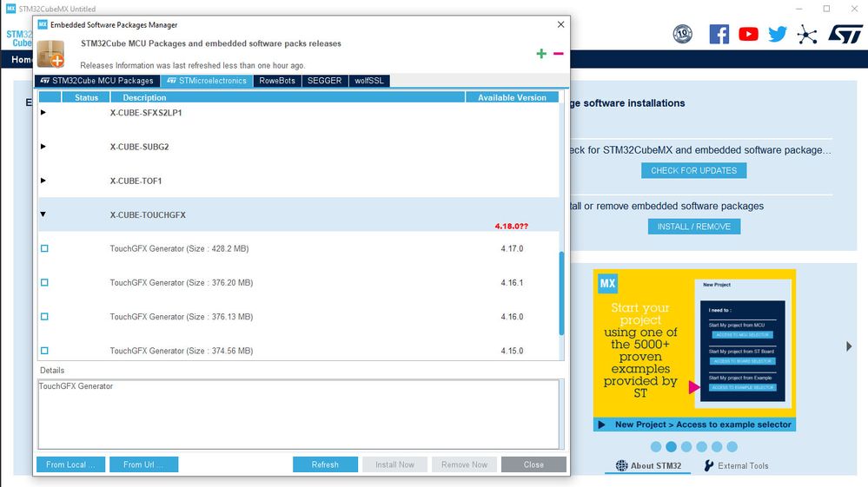
Task: Expand the X-CUBE-SUBG2 row
Action: 43,147
